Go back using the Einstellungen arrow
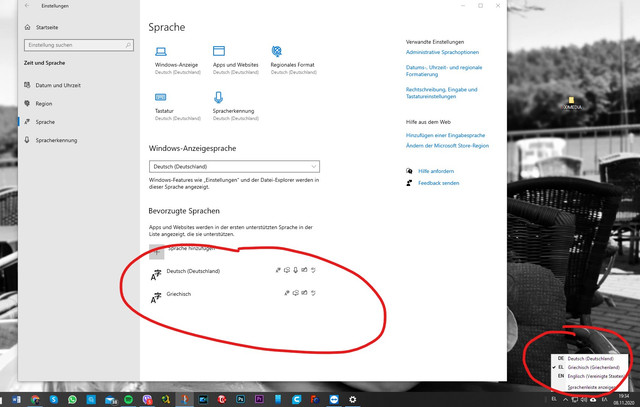 point(27,6)
